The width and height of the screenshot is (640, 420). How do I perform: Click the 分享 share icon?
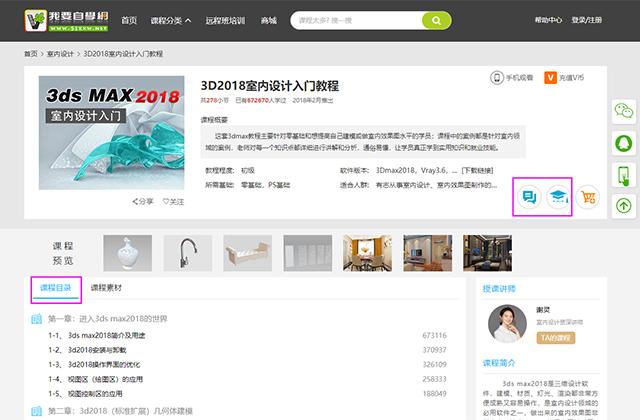point(135,202)
